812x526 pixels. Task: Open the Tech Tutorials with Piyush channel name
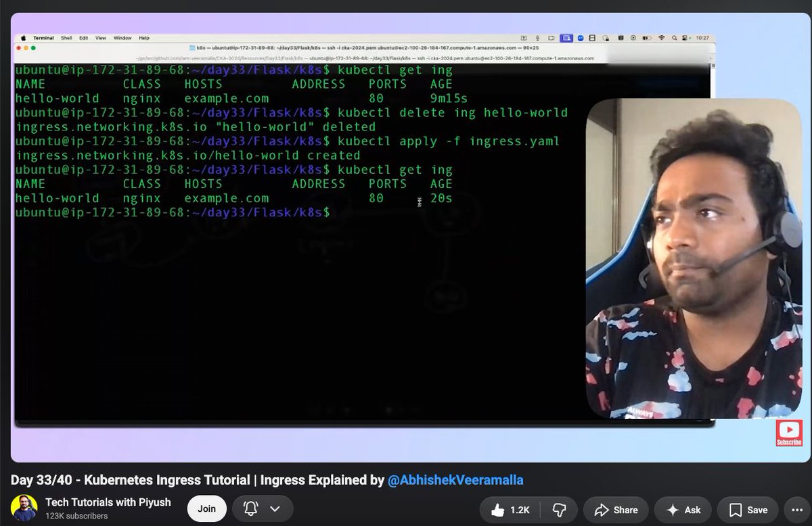pyautogui.click(x=108, y=502)
